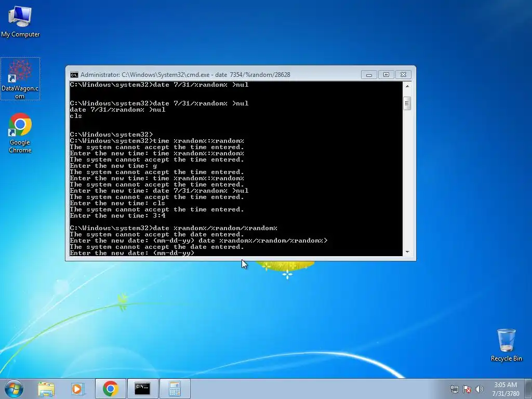Click the 'Enter the new time: g' line

pyautogui.click(x=113, y=166)
